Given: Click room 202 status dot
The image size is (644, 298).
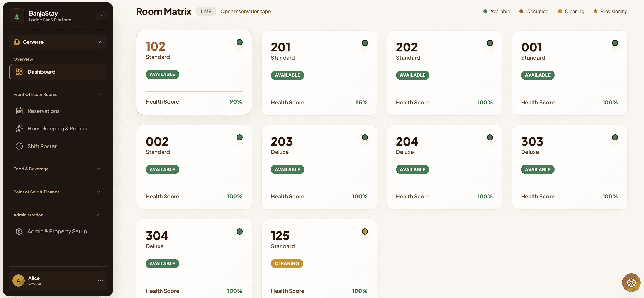Looking at the screenshot, I should [x=490, y=43].
